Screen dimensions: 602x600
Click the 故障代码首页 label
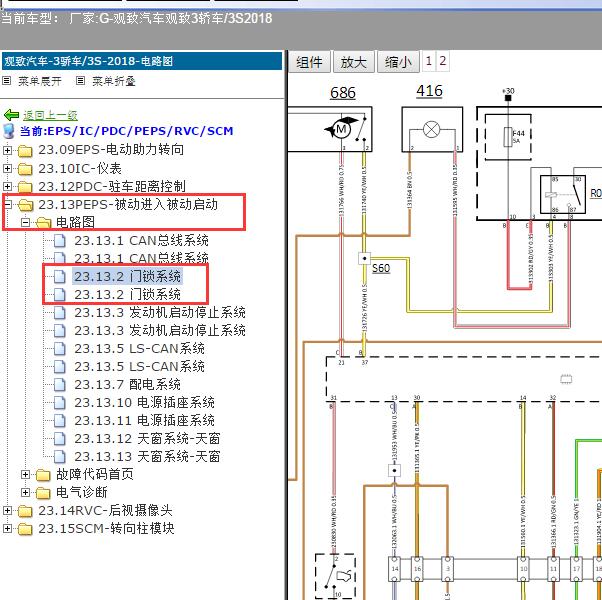pyautogui.click(x=94, y=474)
